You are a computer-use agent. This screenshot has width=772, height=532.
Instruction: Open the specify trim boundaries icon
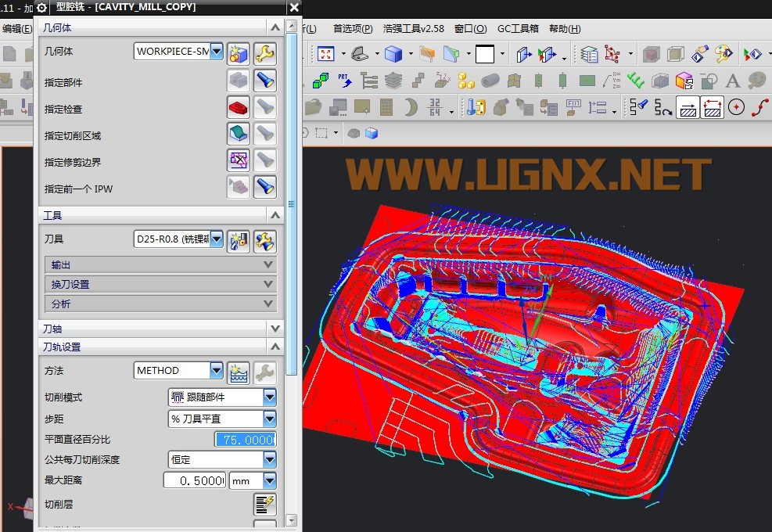[239, 160]
